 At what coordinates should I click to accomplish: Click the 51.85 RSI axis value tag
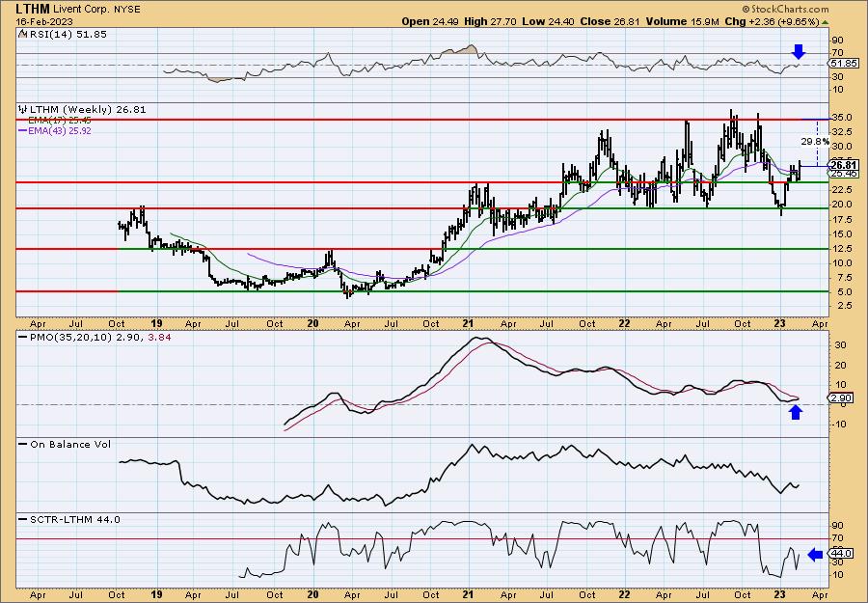[844, 64]
